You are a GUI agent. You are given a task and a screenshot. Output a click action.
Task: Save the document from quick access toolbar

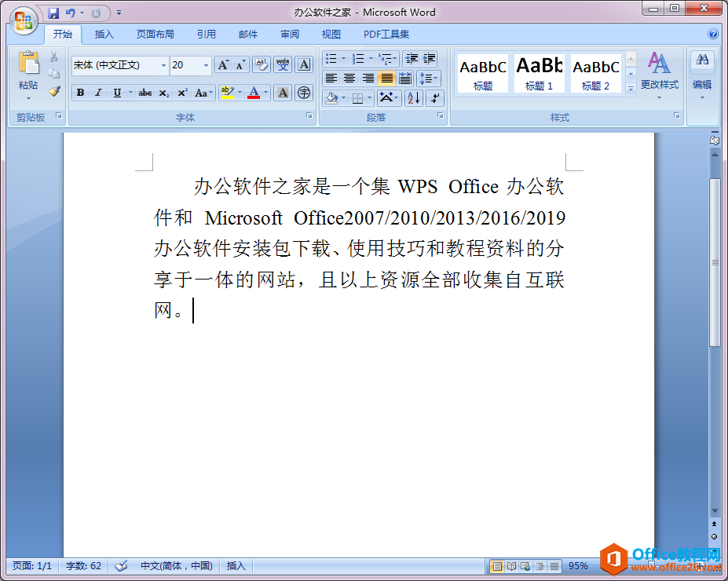53,13
